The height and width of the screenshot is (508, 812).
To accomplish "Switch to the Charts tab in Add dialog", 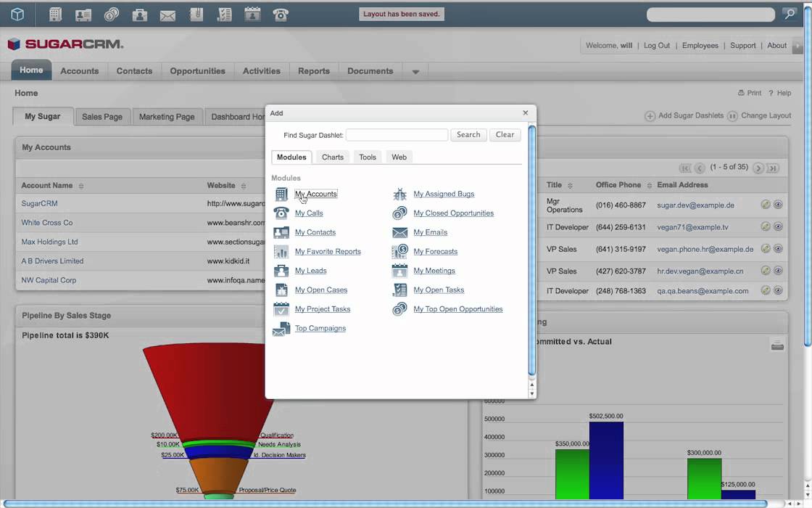I will point(333,157).
